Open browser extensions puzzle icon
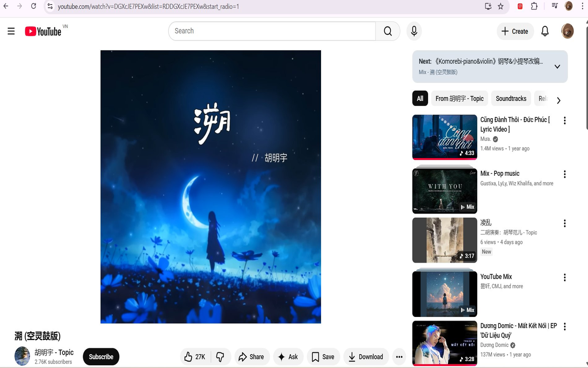This screenshot has width=588, height=368. coord(534,6)
